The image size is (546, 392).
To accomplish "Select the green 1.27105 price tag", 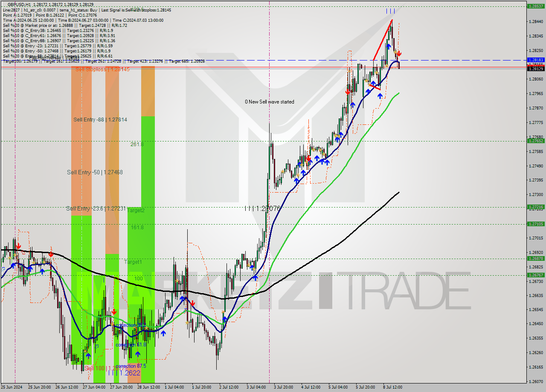I will click(x=535, y=224).
